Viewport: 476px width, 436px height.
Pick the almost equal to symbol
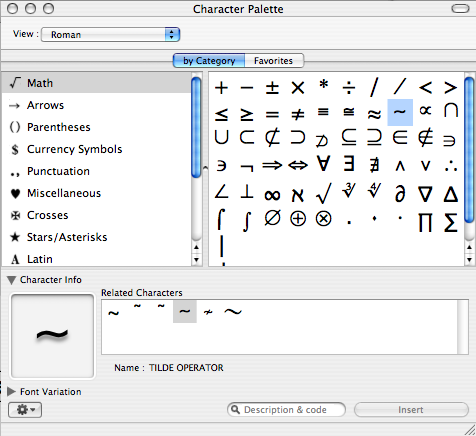pyautogui.click(x=374, y=114)
